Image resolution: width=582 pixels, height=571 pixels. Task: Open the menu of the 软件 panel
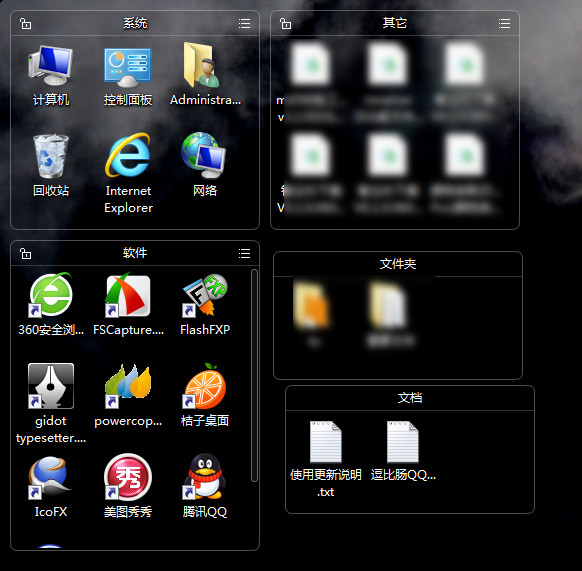[x=244, y=254]
